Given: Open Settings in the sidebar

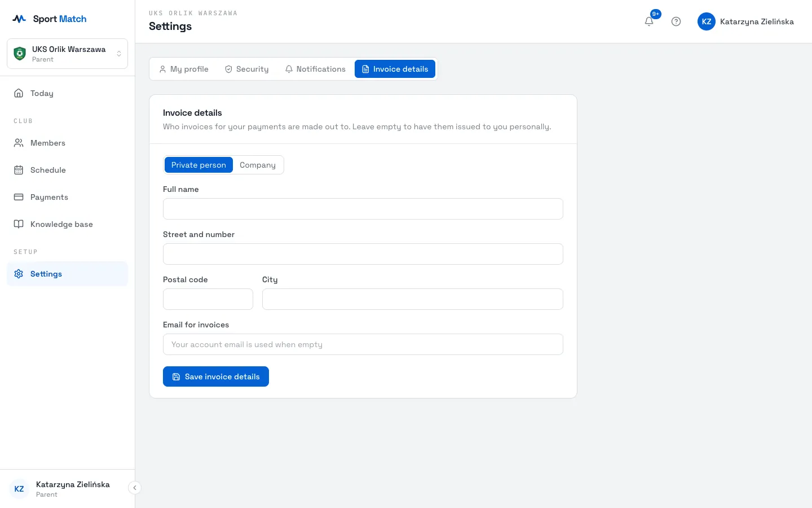Looking at the screenshot, I should [x=67, y=274].
